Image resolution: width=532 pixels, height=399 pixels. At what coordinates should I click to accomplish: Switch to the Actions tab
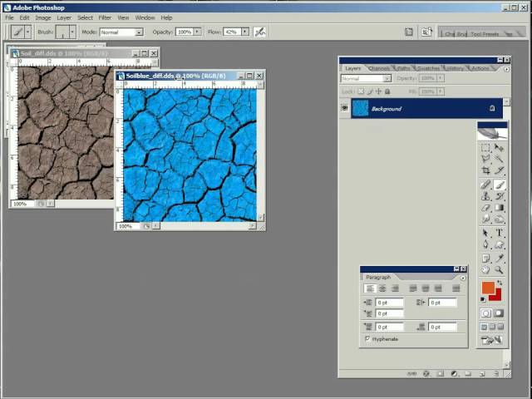(x=480, y=68)
